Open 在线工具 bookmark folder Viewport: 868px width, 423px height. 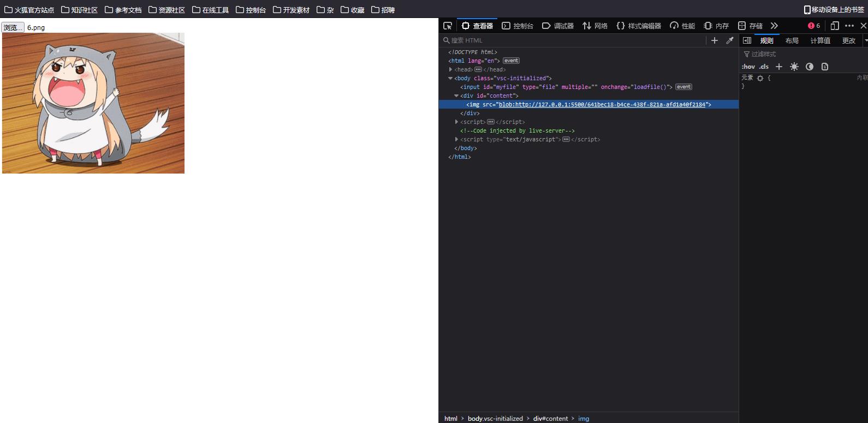211,10
